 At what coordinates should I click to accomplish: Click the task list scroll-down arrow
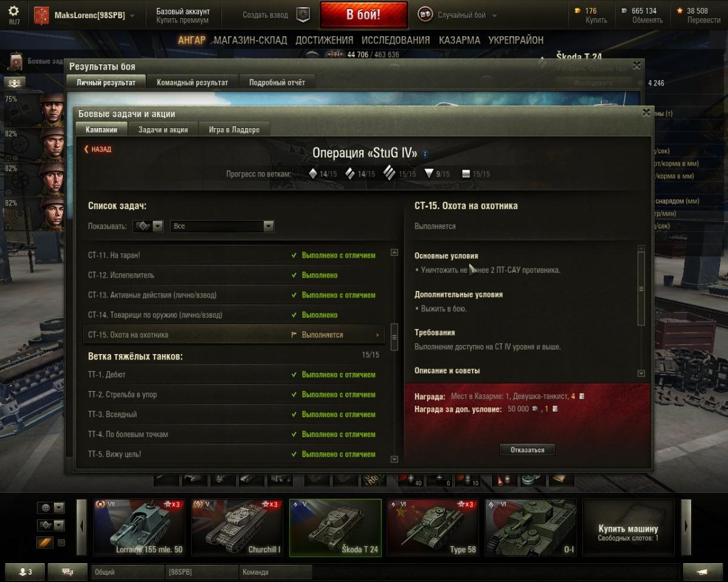(x=394, y=460)
